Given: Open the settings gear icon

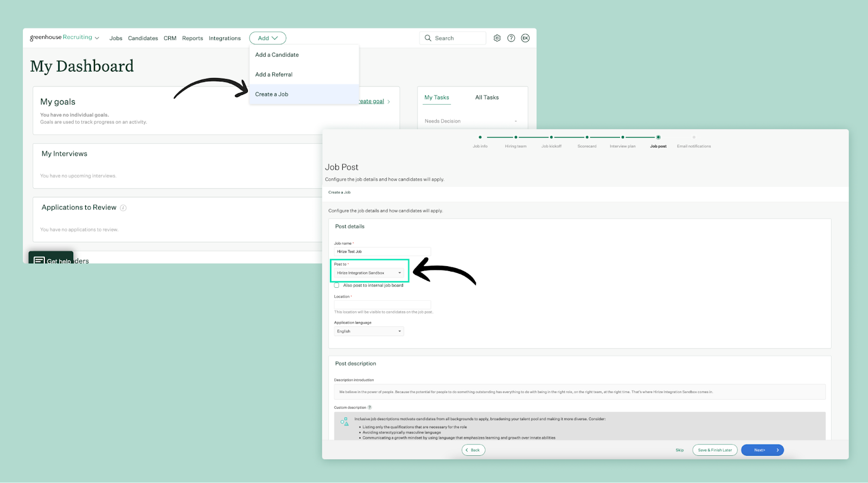Looking at the screenshot, I should [497, 38].
